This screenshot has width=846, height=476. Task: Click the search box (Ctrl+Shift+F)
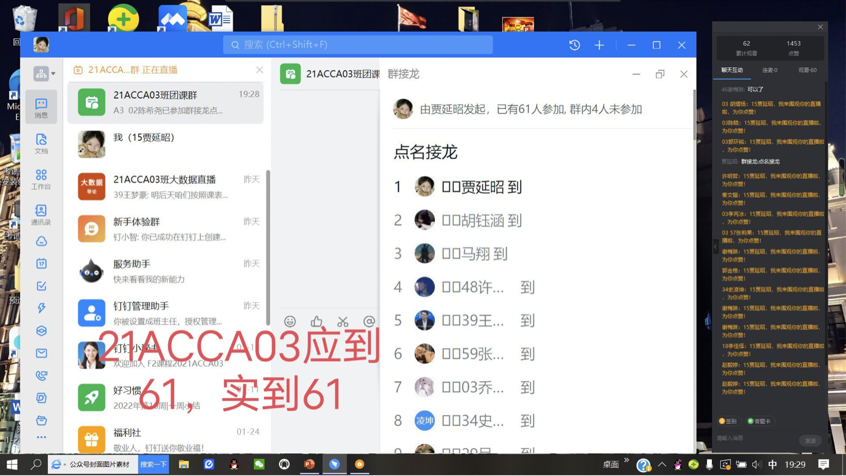358,45
